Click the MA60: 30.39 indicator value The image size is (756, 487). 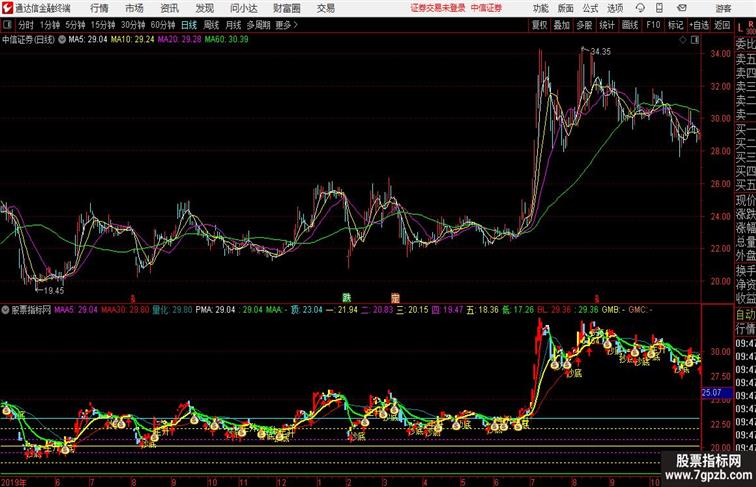click(x=227, y=40)
